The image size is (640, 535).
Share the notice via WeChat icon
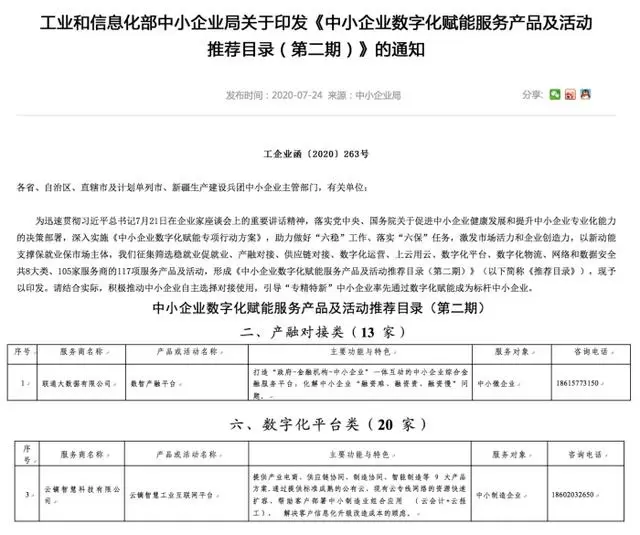pos(555,95)
